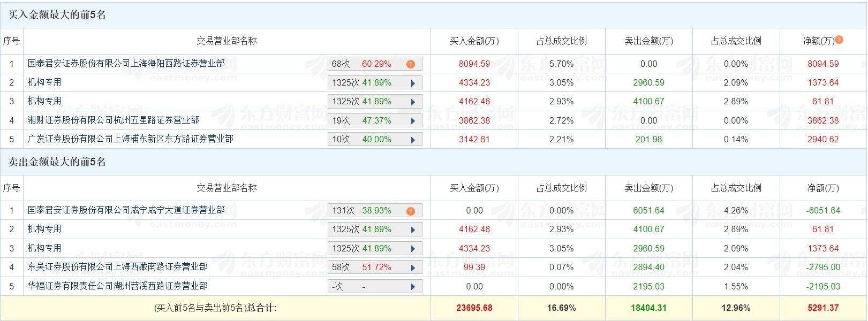The image size is (868, 321).
Task: Open 东吴证券上海西藏南路证券营业部 link
Action: click(117, 267)
